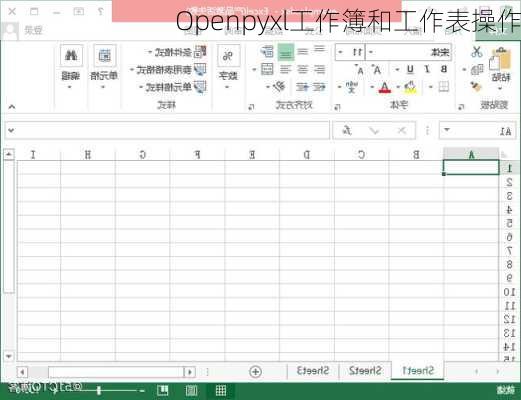
Task: Open the borders dropdown arrow
Action: [431, 87]
